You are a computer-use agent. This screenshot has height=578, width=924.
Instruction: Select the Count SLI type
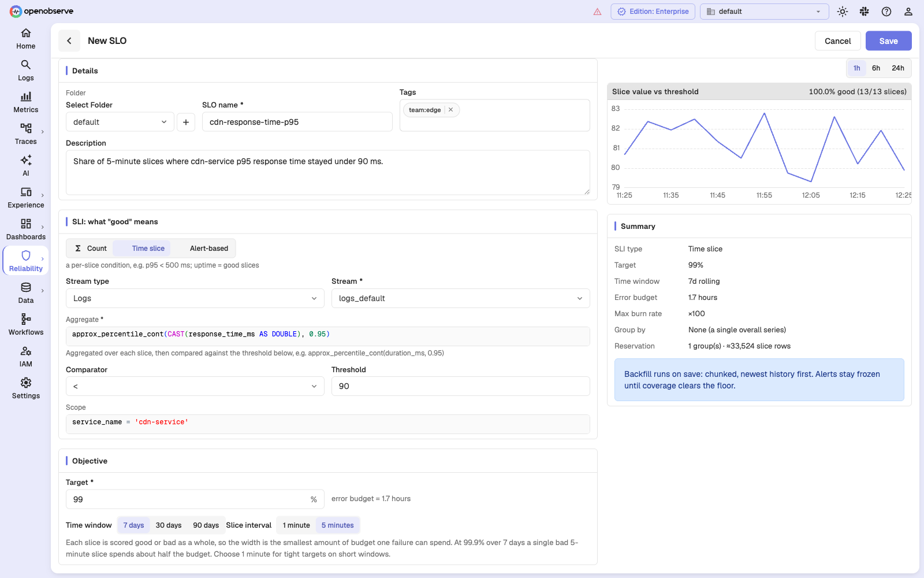point(91,249)
